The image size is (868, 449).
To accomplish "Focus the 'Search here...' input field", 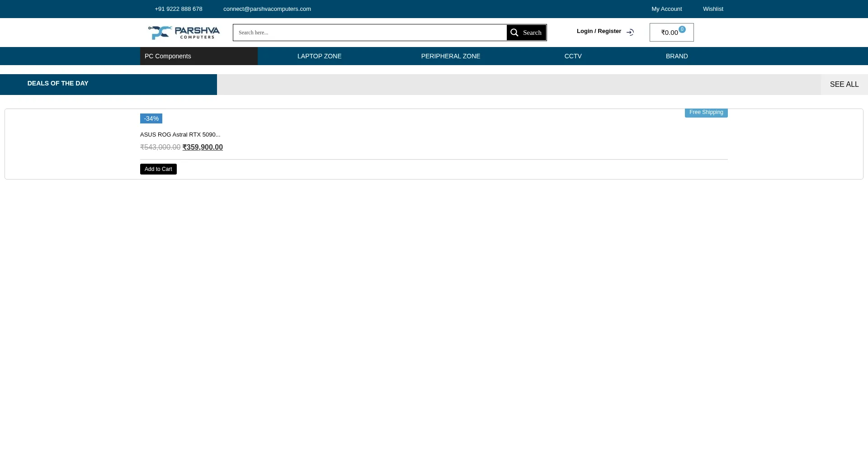I will point(369,33).
